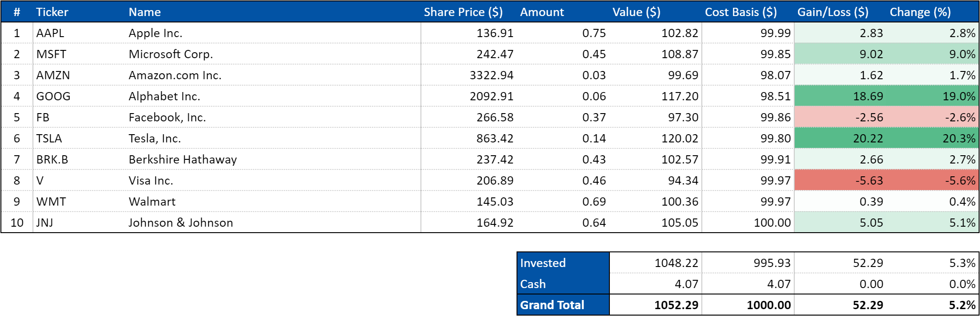The width and height of the screenshot is (980, 316).
Task: Select the -2.56 loss cell
Action: point(840,117)
